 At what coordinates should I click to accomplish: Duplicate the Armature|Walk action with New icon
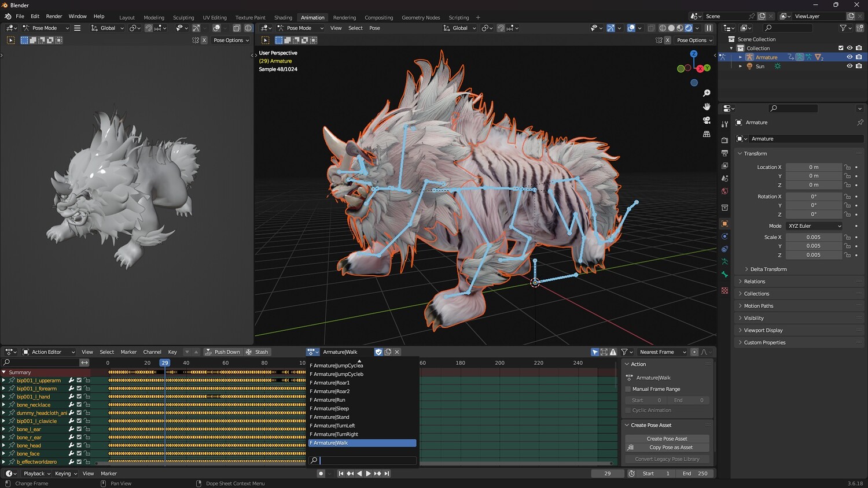[388, 352]
